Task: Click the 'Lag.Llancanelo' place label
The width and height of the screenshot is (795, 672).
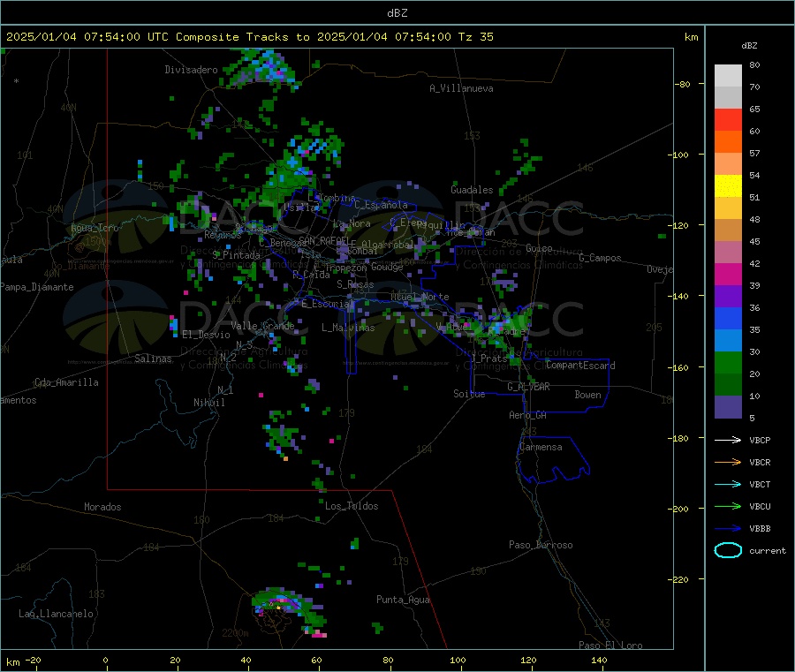Action: tap(56, 614)
